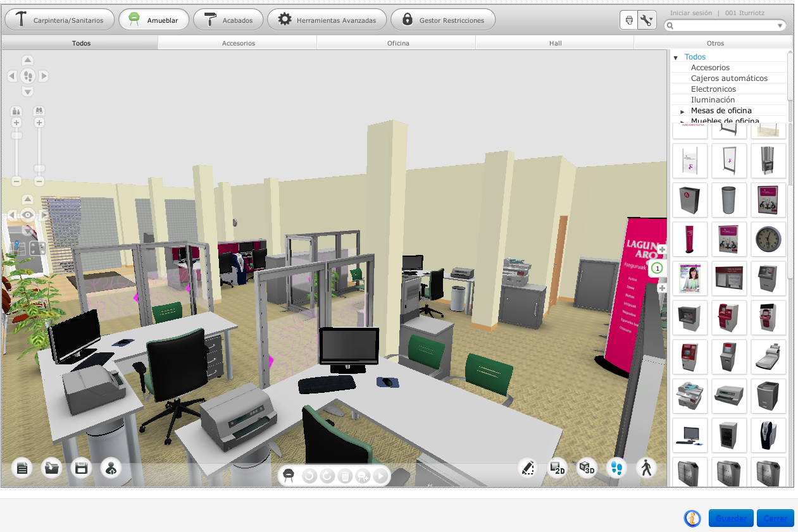Click the Guardar button
This screenshot has width=798, height=532.
coord(731,518)
